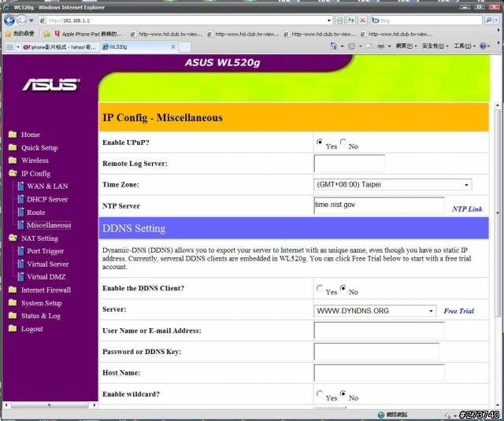504x421 pixels.
Task: Click the System Setup folder icon
Action: coord(13,303)
